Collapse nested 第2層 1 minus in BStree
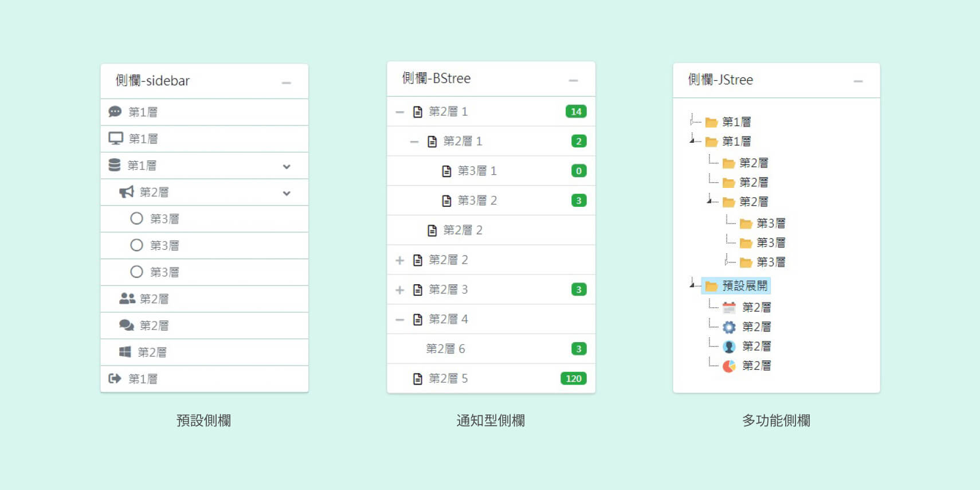 point(414,142)
